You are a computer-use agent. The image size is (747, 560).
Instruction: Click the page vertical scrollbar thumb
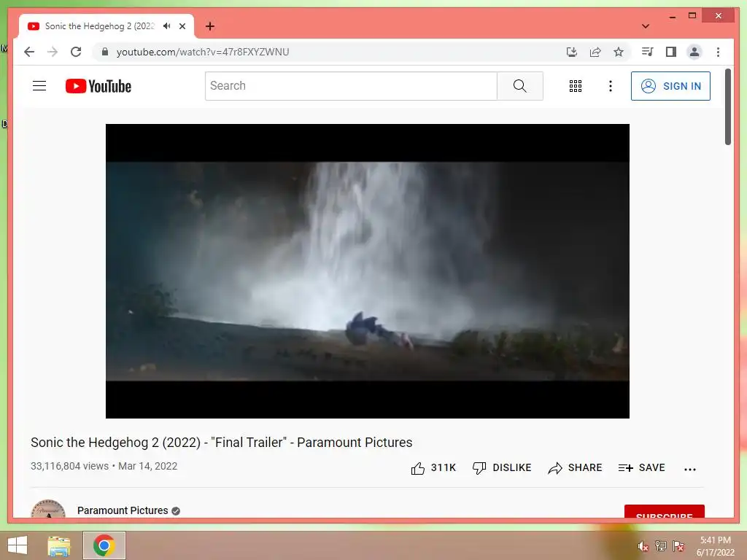click(x=727, y=106)
